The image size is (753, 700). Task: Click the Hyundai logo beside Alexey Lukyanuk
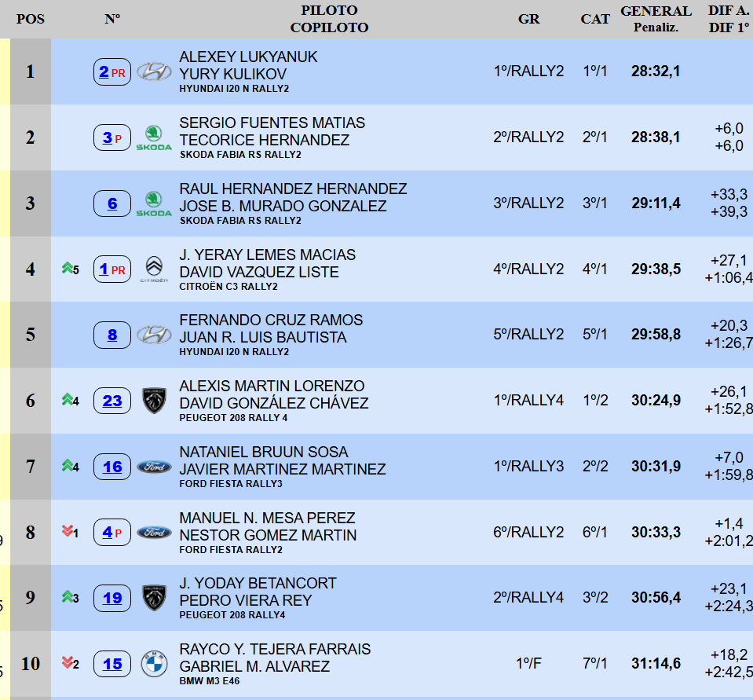(154, 72)
